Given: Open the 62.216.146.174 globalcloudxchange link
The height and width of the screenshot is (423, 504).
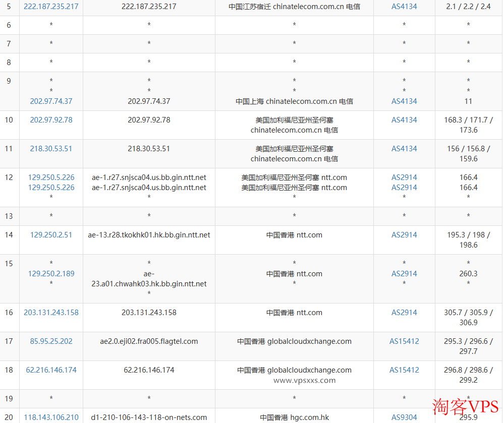Looking at the screenshot, I should pos(50,370).
